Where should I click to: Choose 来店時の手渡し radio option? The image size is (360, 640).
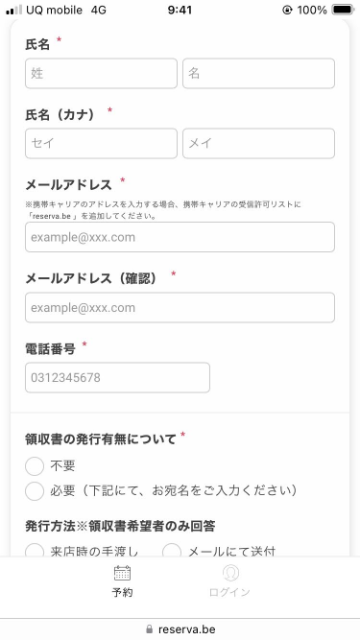pos(34,551)
